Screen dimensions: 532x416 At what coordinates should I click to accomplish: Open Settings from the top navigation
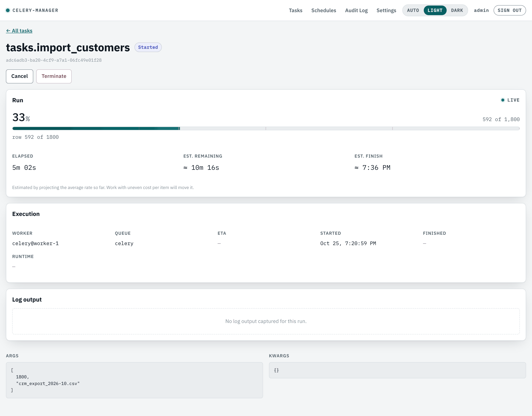[x=386, y=10]
